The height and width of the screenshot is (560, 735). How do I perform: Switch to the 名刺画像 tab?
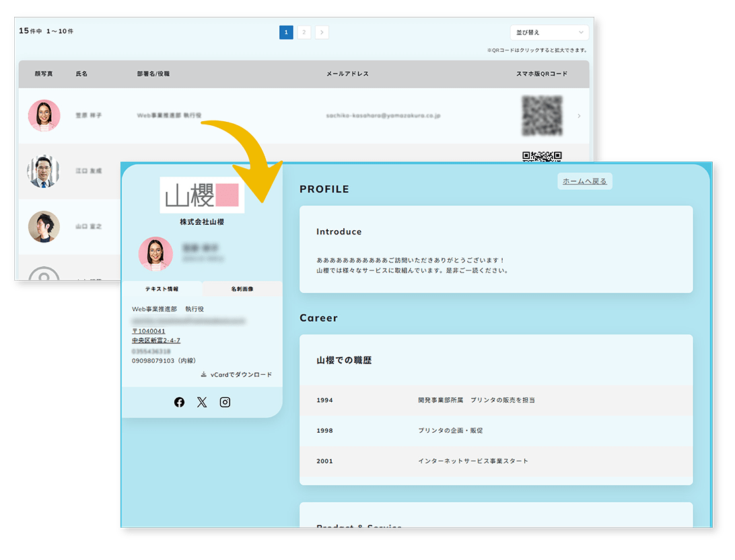(242, 289)
